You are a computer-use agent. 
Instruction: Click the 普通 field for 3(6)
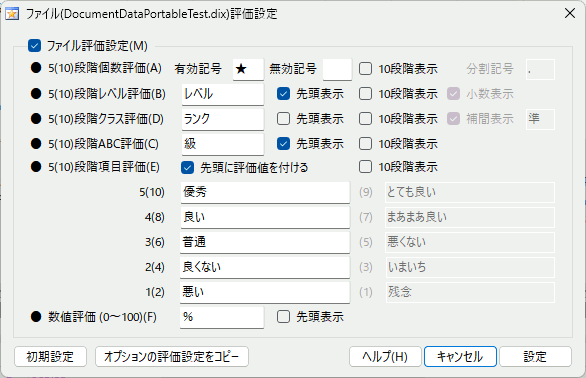click(x=265, y=243)
